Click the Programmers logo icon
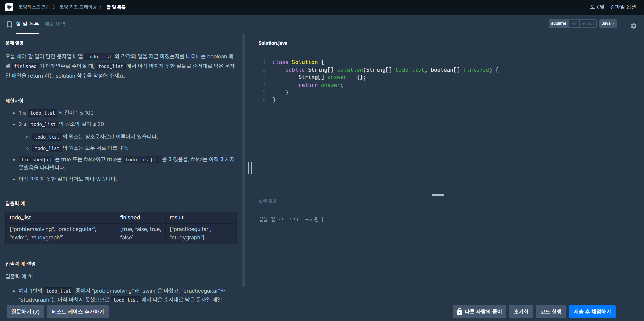 coord(9,7)
